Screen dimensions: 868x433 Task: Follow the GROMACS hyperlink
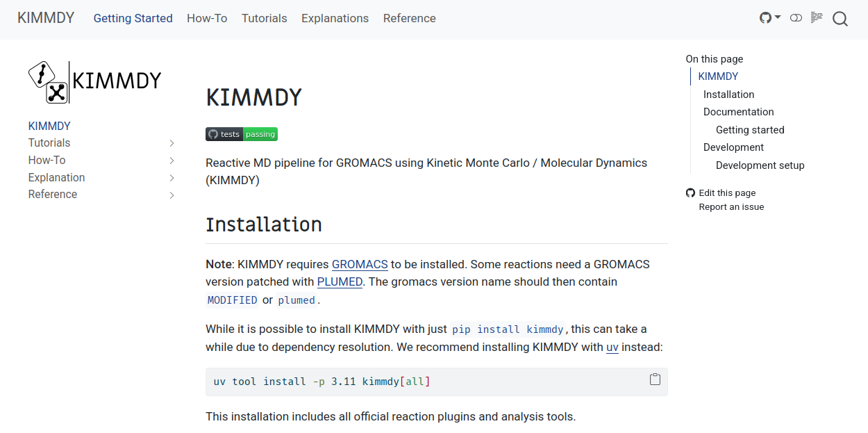(x=360, y=264)
